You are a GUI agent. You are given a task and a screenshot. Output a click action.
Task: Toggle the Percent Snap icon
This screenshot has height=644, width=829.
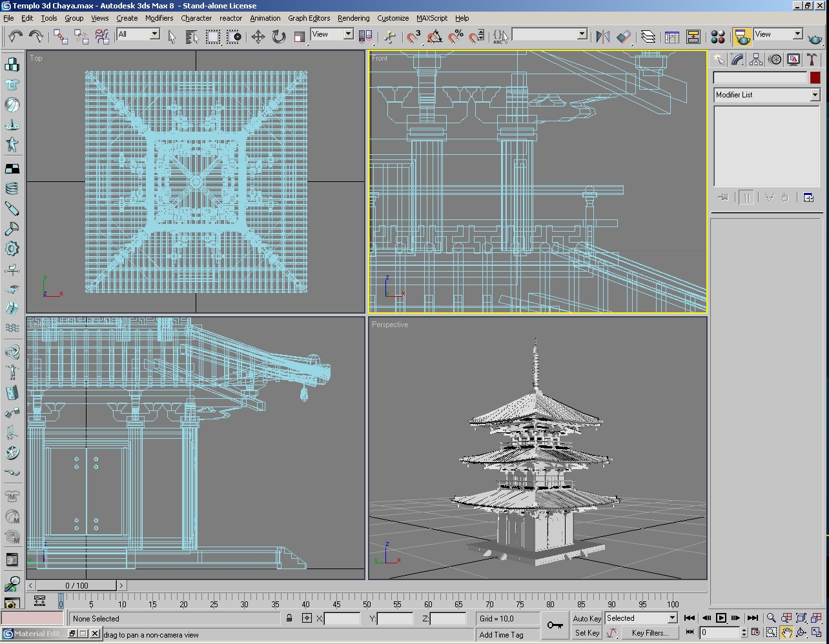(x=456, y=36)
